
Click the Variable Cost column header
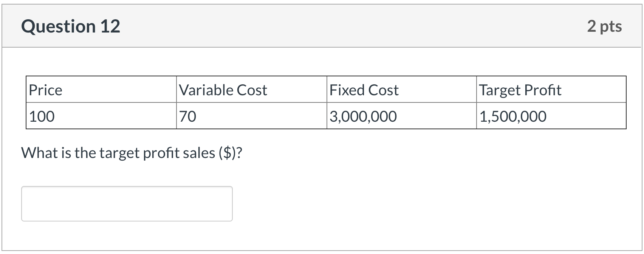point(223,90)
